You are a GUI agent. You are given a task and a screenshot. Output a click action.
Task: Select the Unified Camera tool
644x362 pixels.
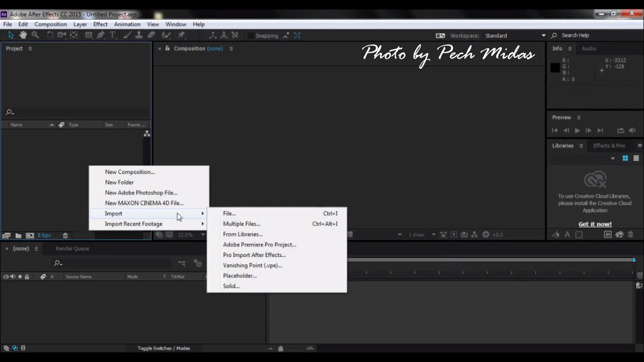click(62, 35)
